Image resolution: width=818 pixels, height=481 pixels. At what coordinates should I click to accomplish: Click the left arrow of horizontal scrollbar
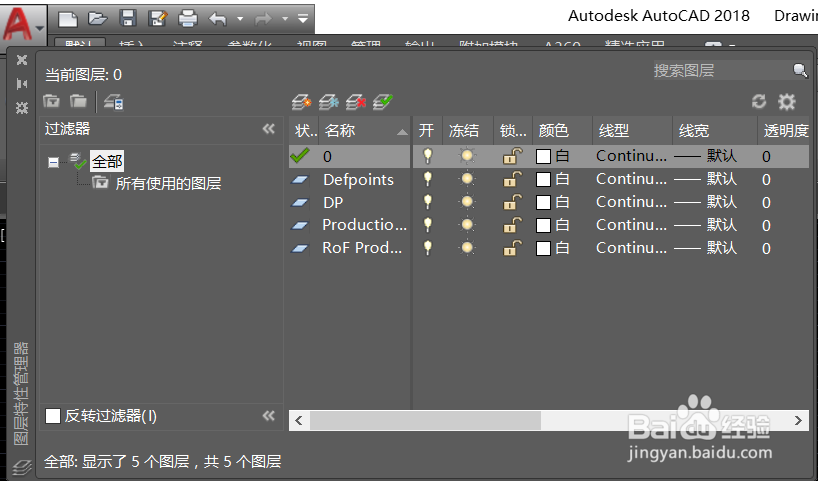click(x=299, y=420)
